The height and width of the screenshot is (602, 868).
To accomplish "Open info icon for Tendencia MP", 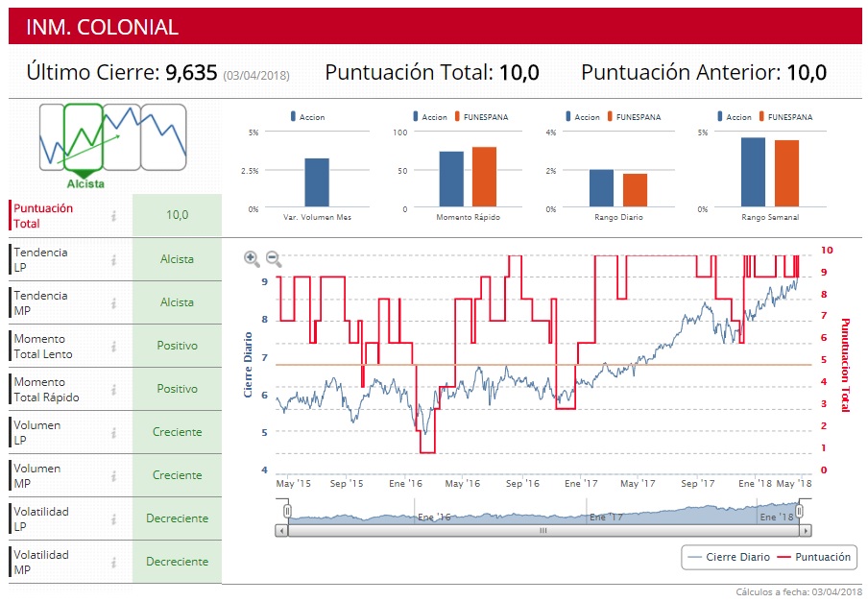I will (114, 302).
